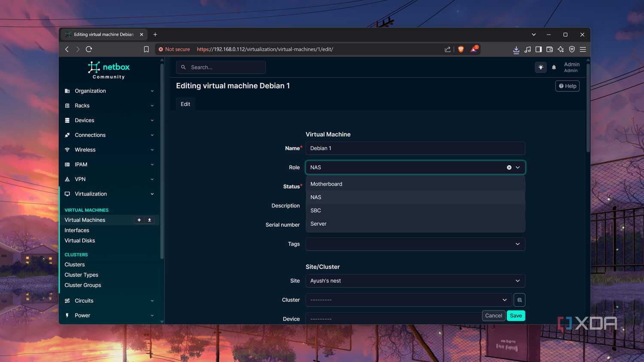Open Cluster Types in sidebar
644x362 pixels.
coord(82,275)
